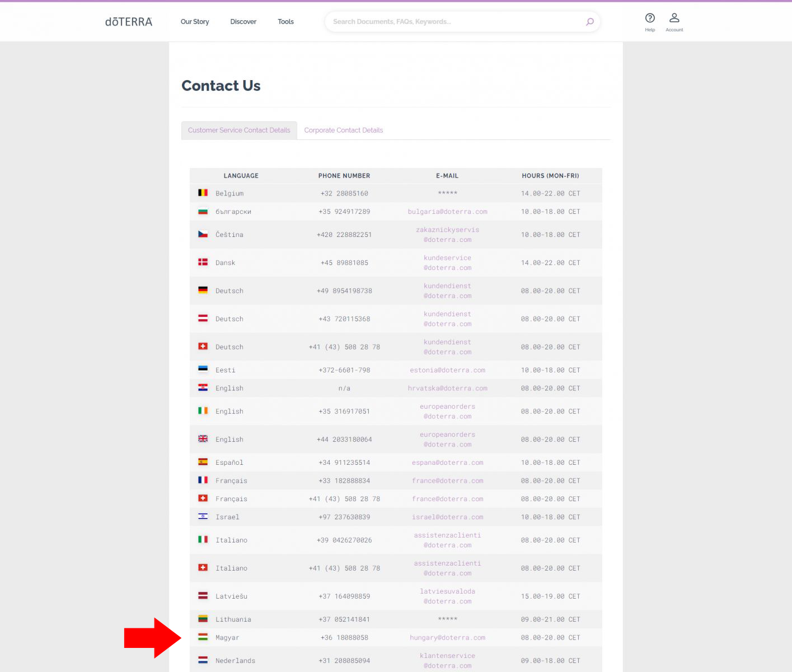Click the Lithuania flag icon
Screen dimensions: 792x672
[203, 619]
